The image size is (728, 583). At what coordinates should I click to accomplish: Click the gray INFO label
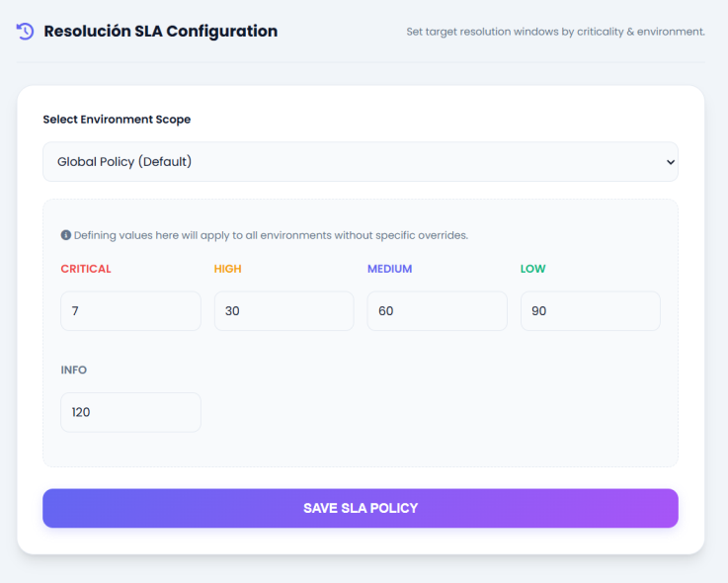tap(74, 370)
